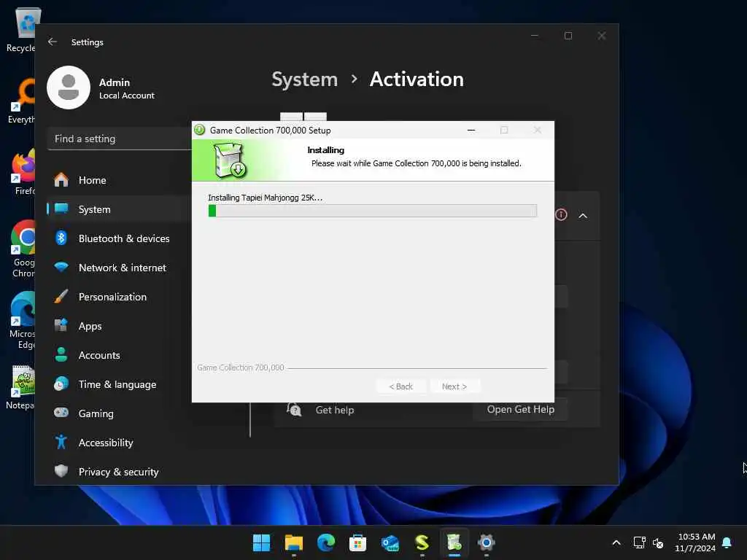Viewport: 747px width, 560px height.
Task: Click 'Installing Tapiei Mahjongg 25K...' text
Action: coord(266,198)
